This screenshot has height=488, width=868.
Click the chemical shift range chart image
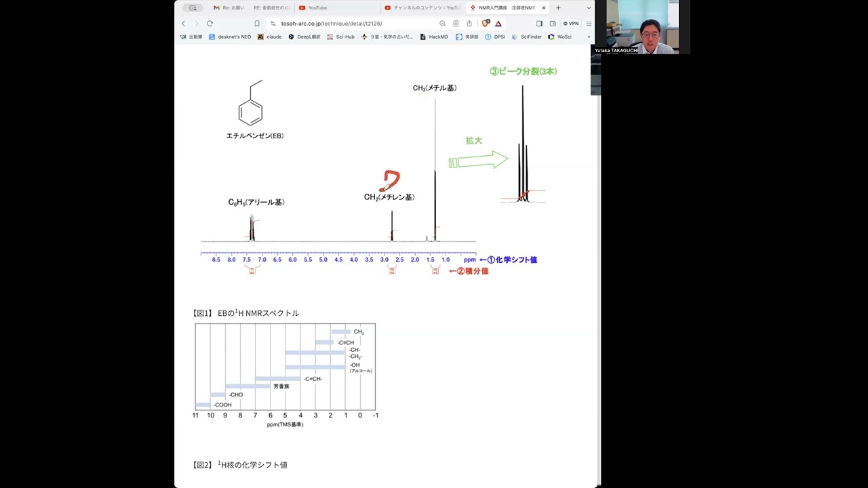[285, 375]
